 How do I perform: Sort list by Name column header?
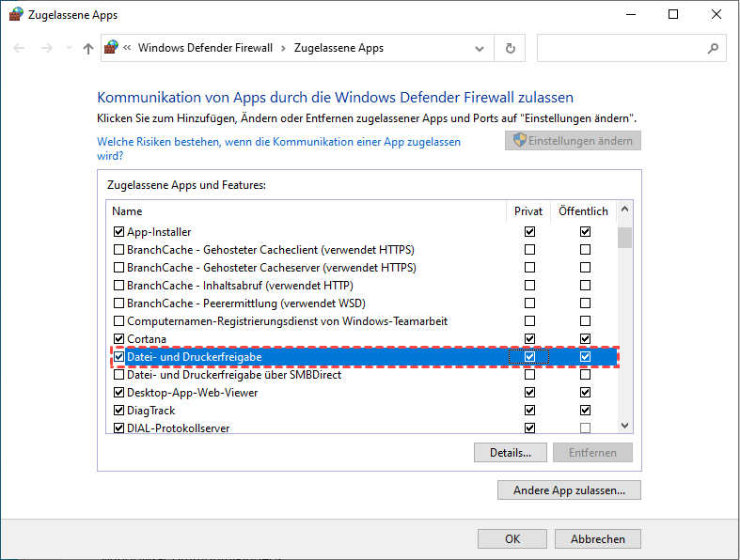(128, 211)
